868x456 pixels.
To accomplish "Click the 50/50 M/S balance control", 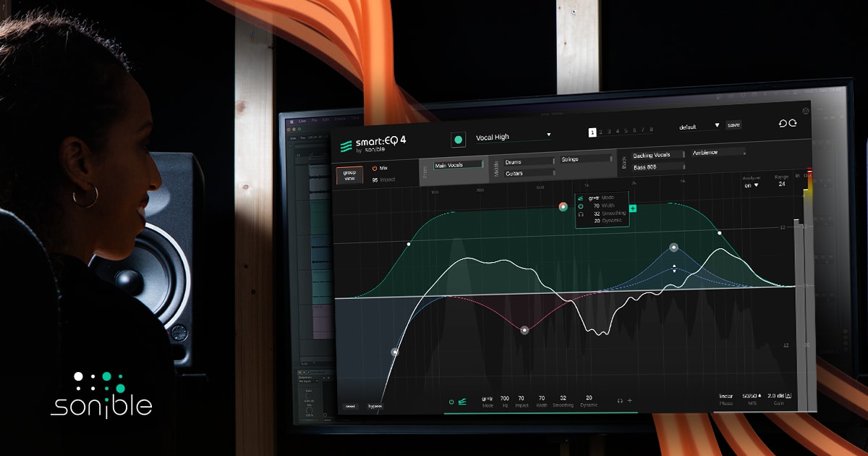I will point(749,396).
